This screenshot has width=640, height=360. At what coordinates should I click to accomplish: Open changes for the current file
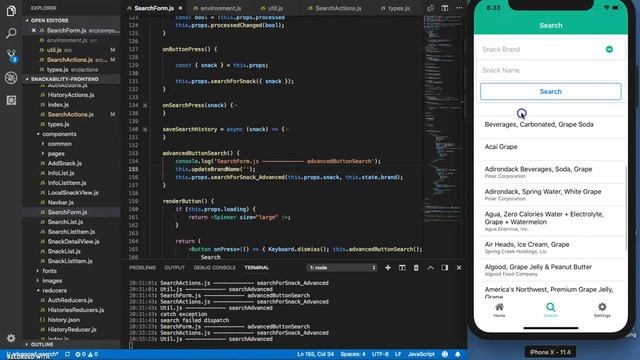coord(430,8)
